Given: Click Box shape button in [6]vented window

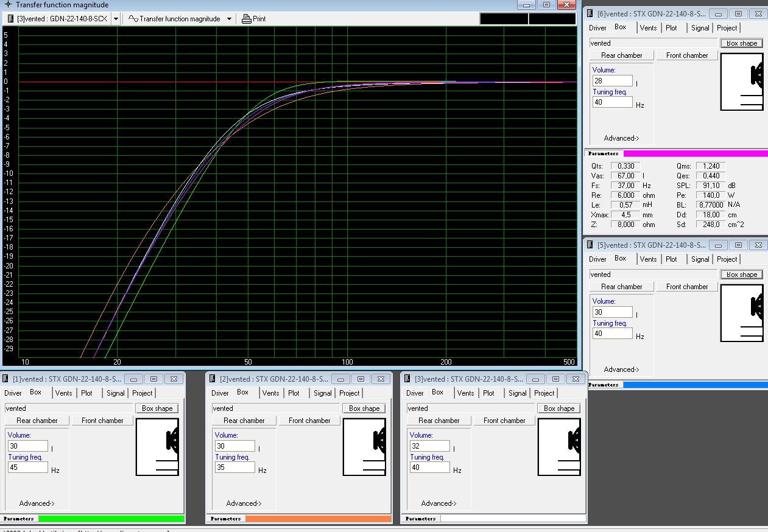Looking at the screenshot, I should tap(742, 43).
